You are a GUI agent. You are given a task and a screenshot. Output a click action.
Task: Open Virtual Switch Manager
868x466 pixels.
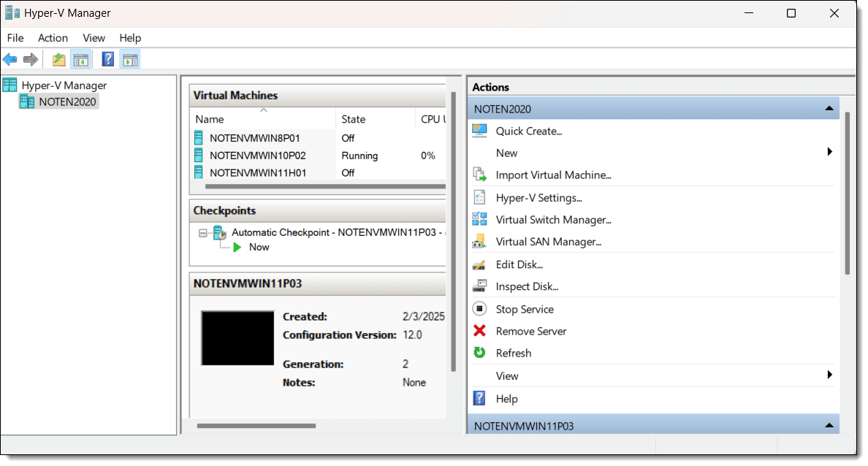tap(553, 220)
